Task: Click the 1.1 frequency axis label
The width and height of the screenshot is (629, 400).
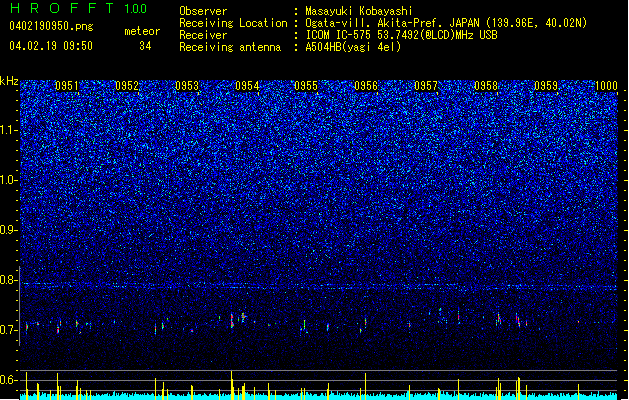Action: 9,130
